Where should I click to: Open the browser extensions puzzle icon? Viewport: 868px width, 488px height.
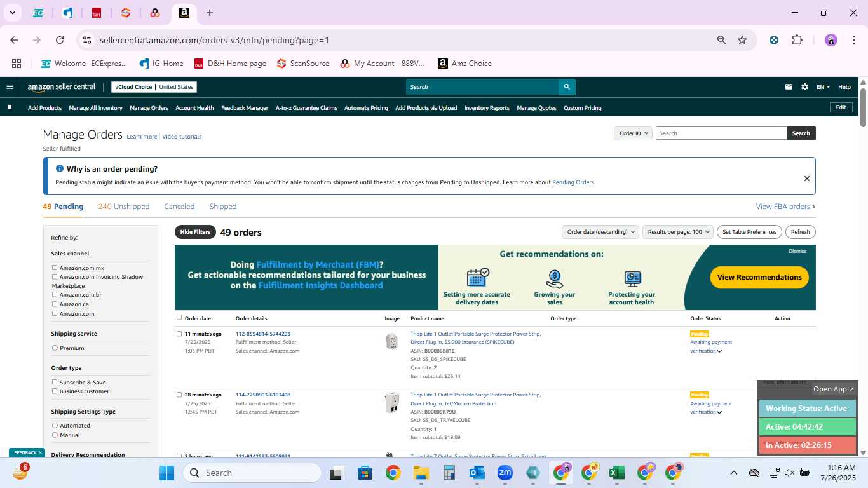click(797, 40)
